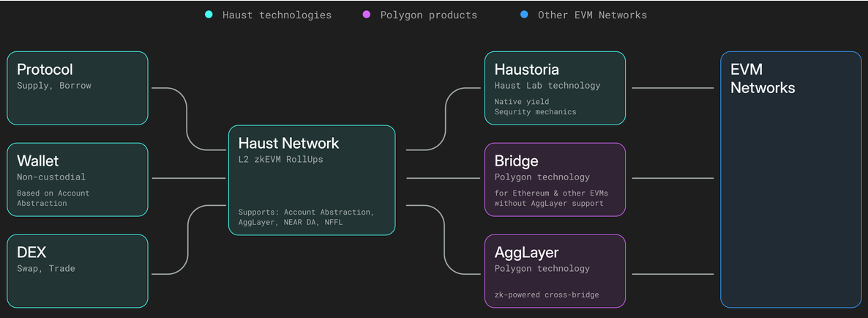Click the blue Other EVM Networks legend dot

click(523, 15)
